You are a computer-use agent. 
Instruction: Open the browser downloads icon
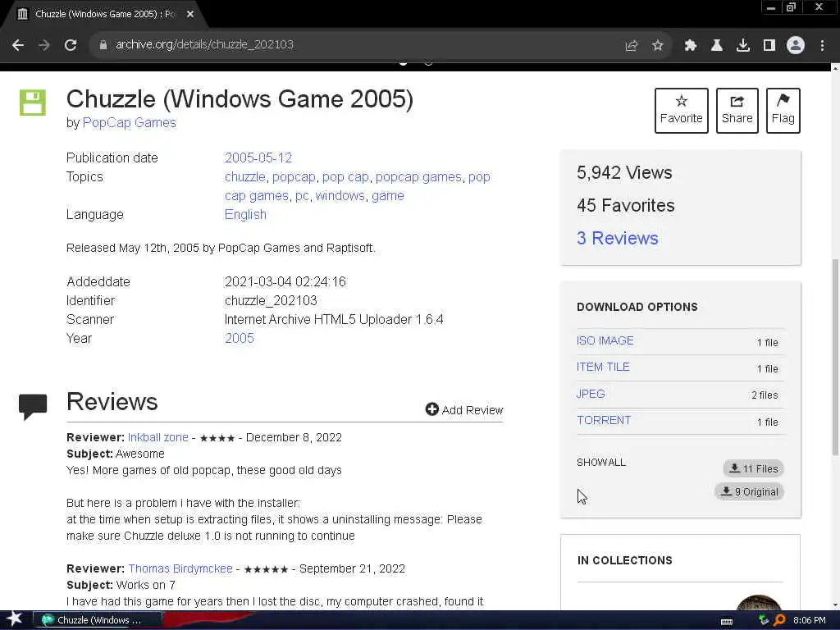point(743,46)
